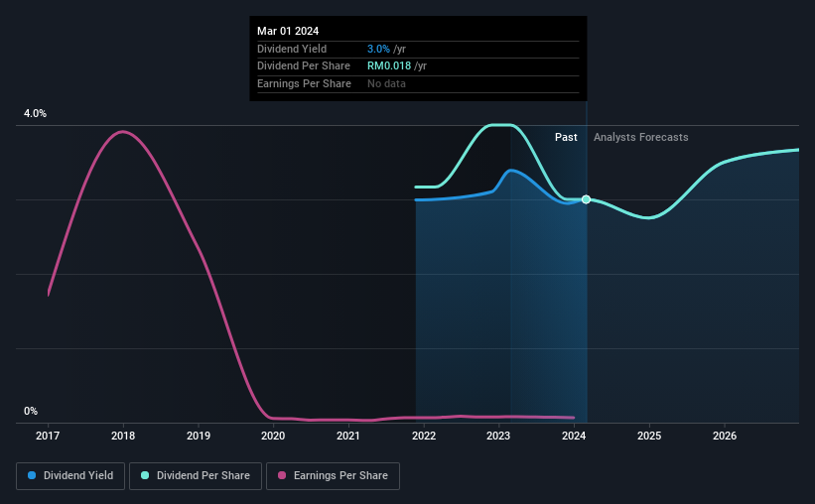815x504 pixels.
Task: Click the Past label on chart
Action: tap(566, 137)
